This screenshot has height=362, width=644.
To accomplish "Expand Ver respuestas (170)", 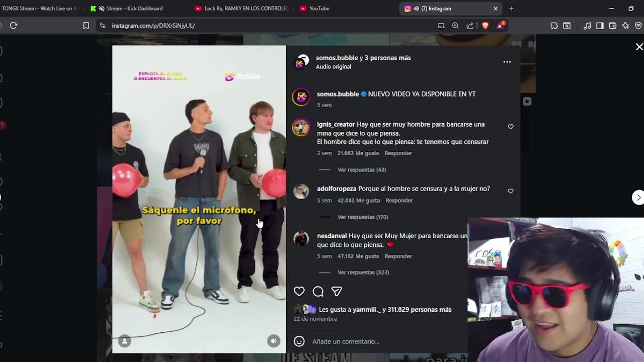I will pyautogui.click(x=363, y=217).
